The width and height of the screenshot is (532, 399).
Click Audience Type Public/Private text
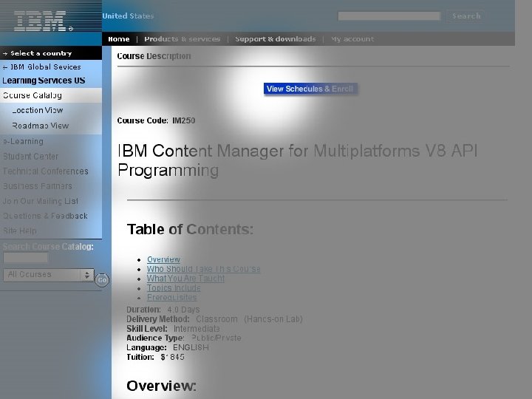184,338
